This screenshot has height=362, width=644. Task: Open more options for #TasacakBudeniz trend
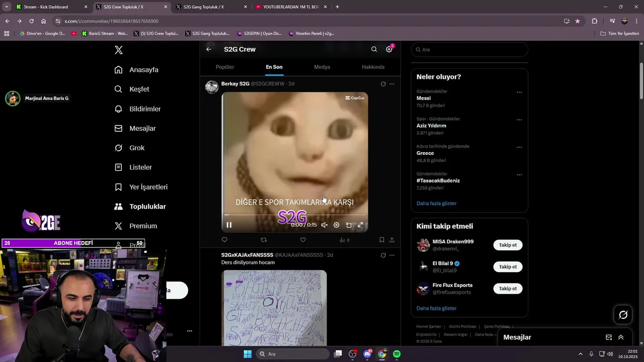[519, 175]
